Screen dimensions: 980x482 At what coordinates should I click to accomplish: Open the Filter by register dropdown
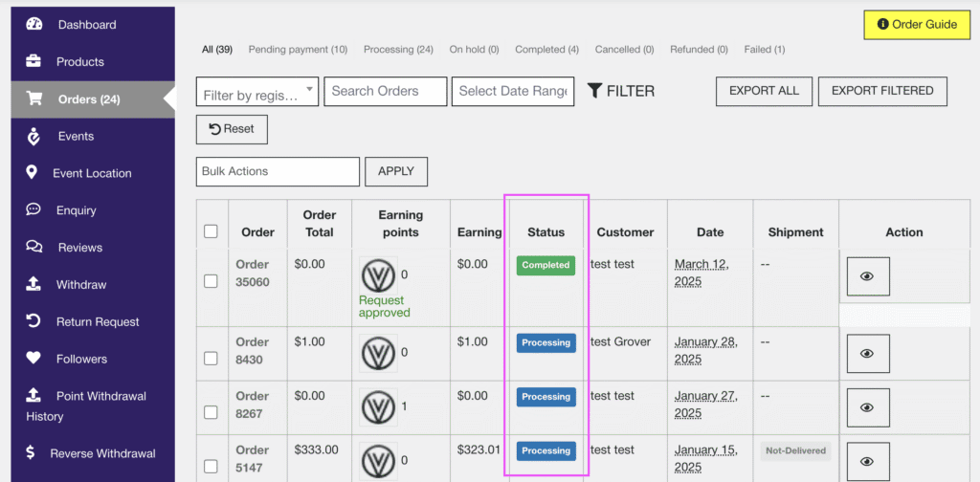pyautogui.click(x=257, y=92)
